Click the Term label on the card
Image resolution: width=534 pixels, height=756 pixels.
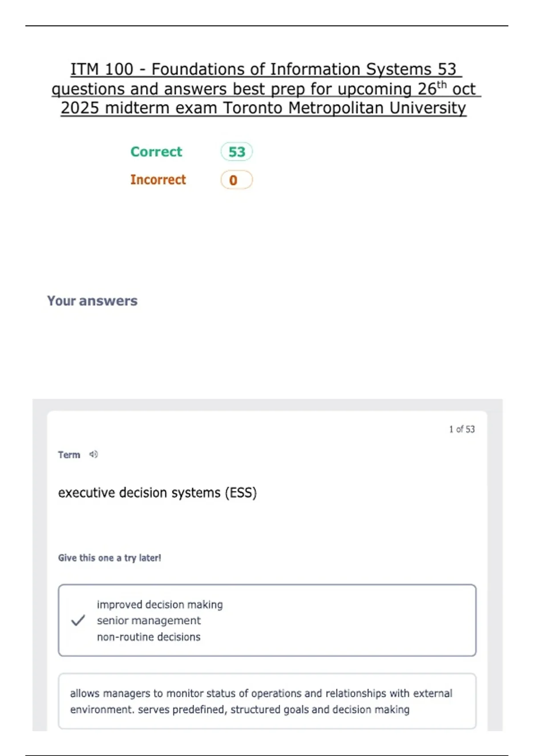(69, 455)
